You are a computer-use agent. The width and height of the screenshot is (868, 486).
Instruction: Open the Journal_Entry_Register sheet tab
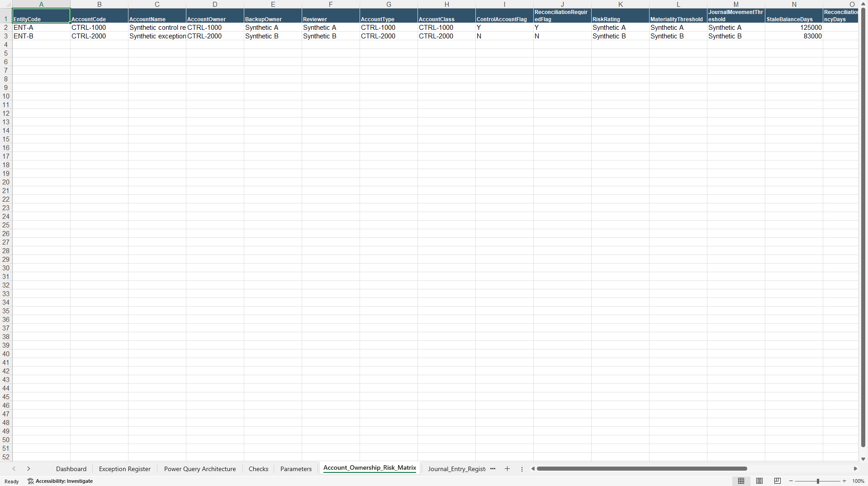[x=457, y=469]
